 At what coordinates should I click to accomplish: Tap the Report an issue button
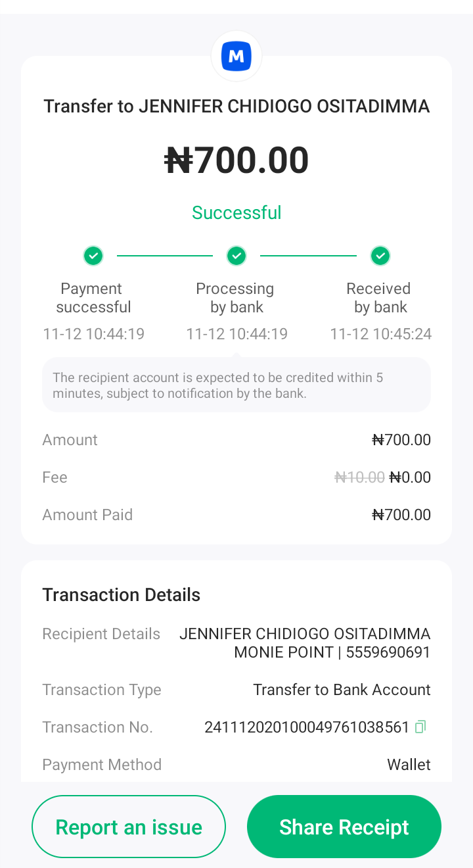click(129, 827)
